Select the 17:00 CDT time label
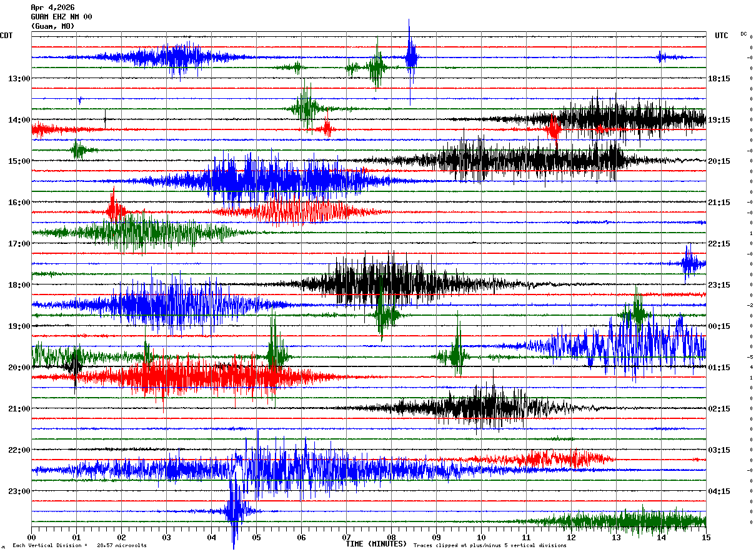The width and height of the screenshot is (756, 554). point(19,244)
